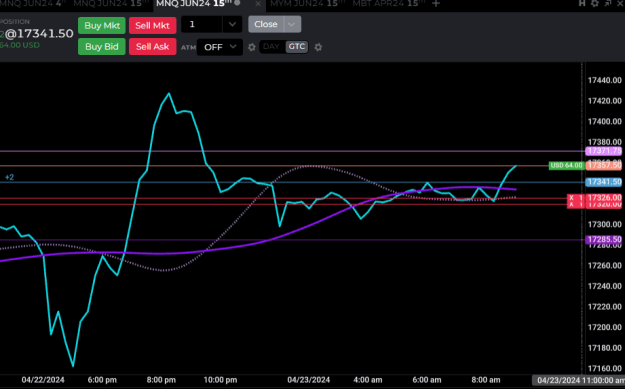This screenshot has width=625, height=389.
Task: Click the +2 position marker on chart
Action: coord(9,177)
